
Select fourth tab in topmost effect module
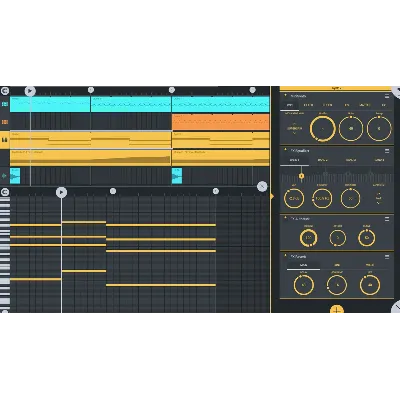point(347,105)
